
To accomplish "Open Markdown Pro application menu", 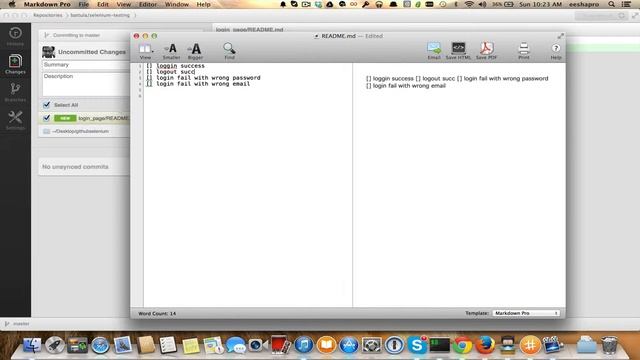I will tap(47, 4).
